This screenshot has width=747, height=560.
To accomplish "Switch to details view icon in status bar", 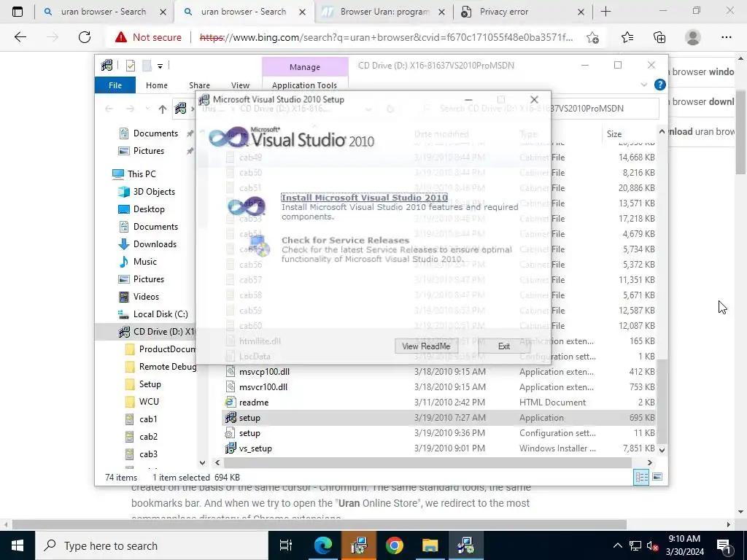I will [641, 477].
